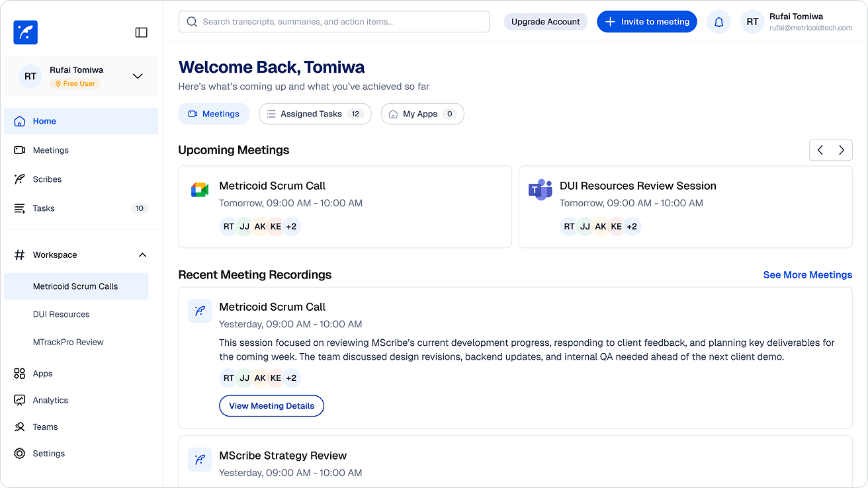Viewport: 868px width, 488px height.
Task: Focus the search transcripts field
Action: [334, 22]
